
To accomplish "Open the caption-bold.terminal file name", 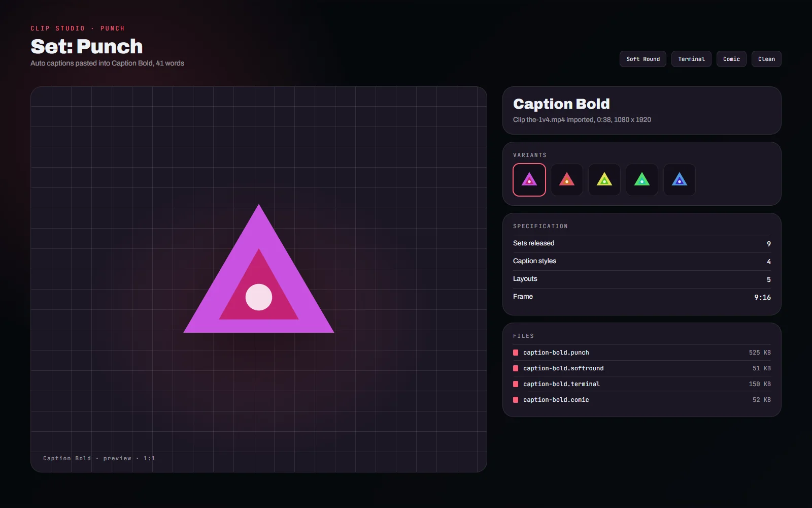I will pos(561,384).
